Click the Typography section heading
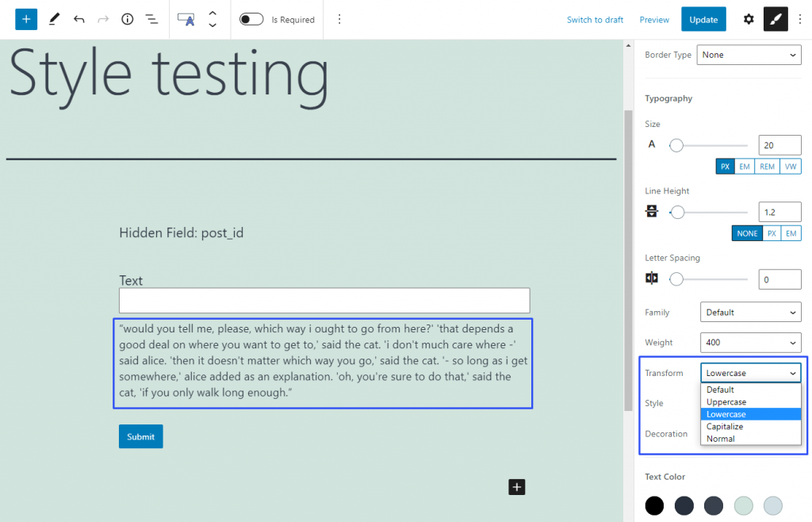 click(668, 98)
